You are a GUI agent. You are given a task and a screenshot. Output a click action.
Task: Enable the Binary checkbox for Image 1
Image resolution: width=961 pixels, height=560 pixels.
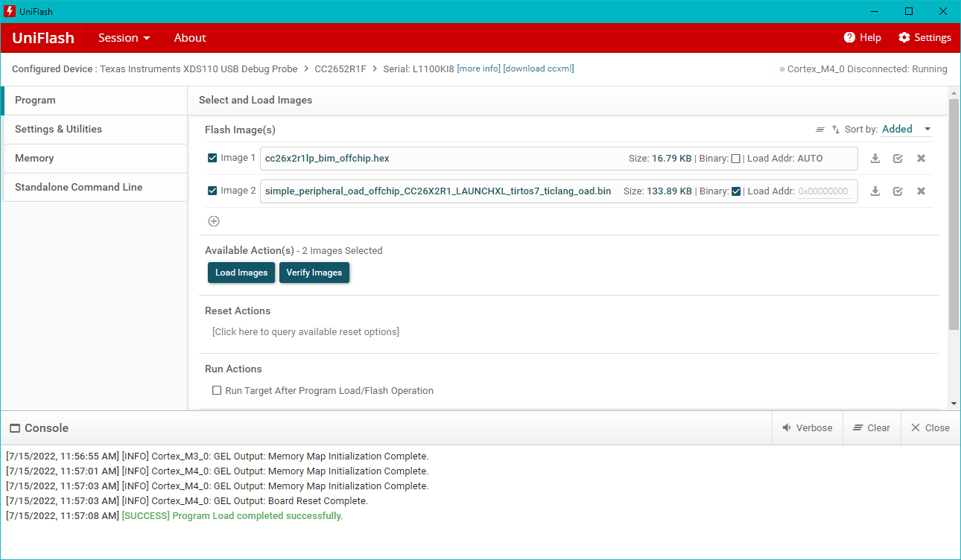(x=736, y=159)
